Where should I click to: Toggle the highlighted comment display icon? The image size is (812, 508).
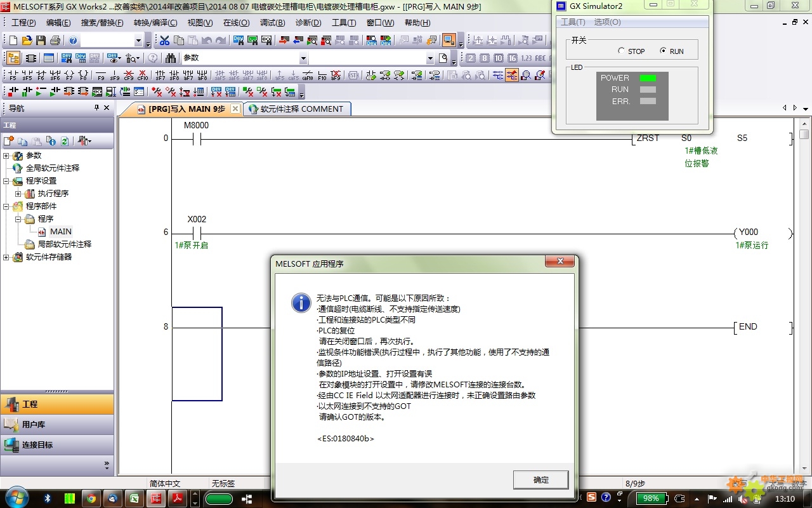pyautogui.click(x=511, y=75)
